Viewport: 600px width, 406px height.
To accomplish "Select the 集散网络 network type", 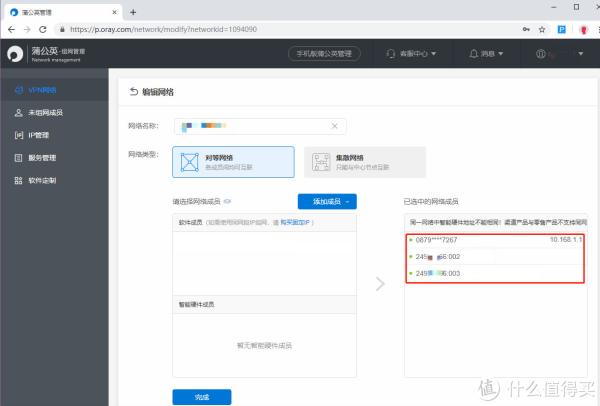I will [x=364, y=162].
